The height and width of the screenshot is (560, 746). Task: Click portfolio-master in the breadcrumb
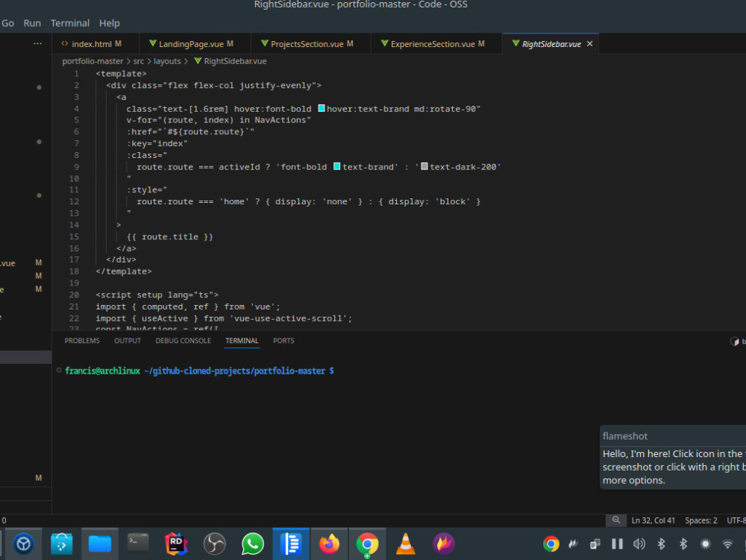[x=93, y=61]
